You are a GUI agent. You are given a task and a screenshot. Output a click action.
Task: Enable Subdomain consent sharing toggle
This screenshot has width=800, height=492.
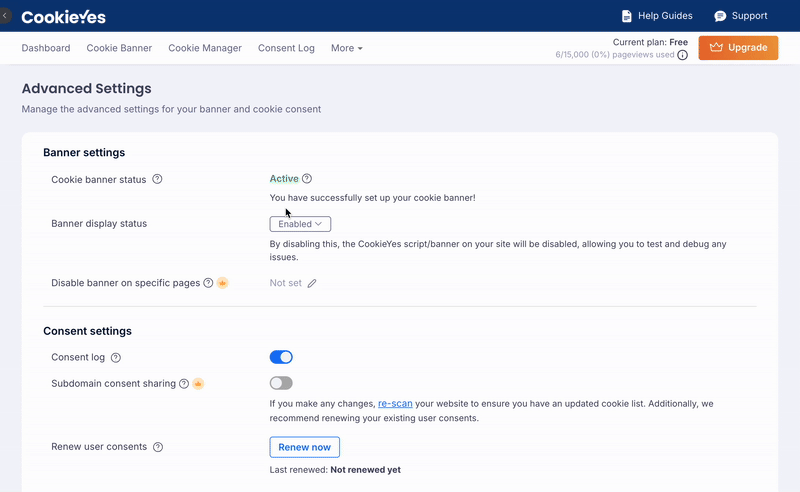click(x=281, y=383)
